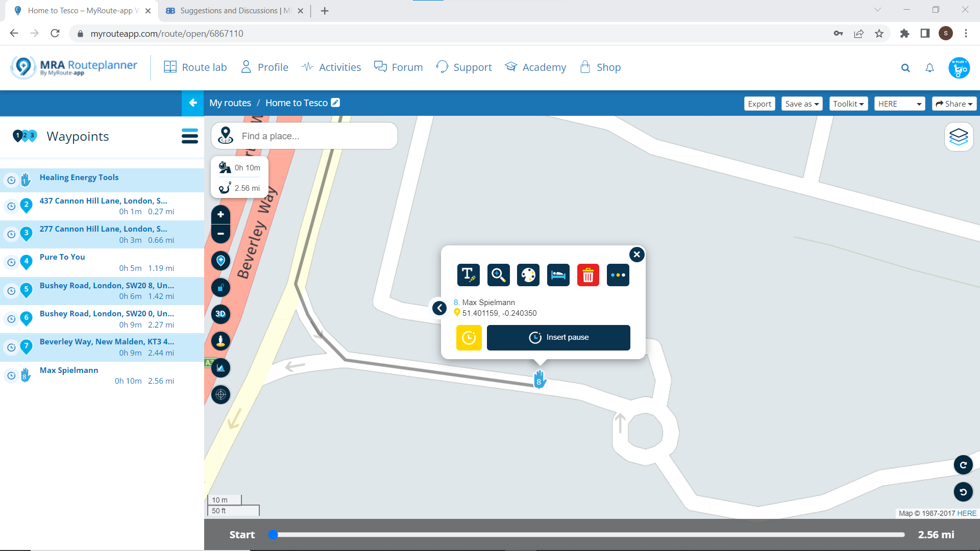980x551 pixels.
Task: Go to previous waypoint chevron
Action: (x=439, y=308)
